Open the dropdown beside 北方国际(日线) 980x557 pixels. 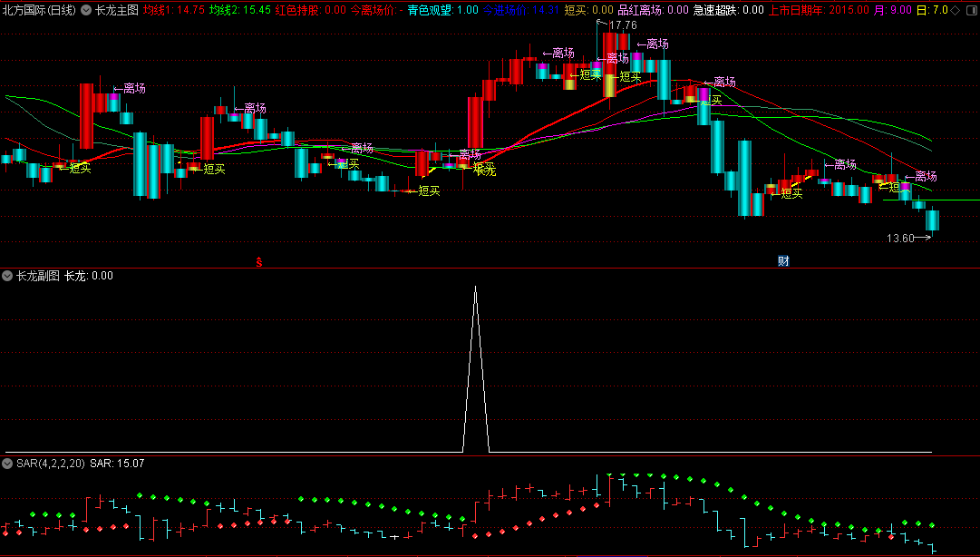[85, 10]
